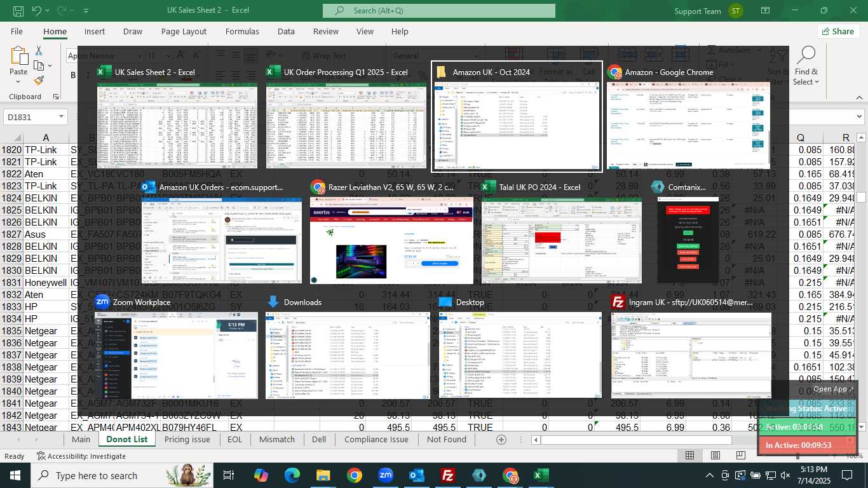Viewport: 868px width, 488px height.
Task: Click the Search (Alt+Q) box
Action: [x=439, y=11]
